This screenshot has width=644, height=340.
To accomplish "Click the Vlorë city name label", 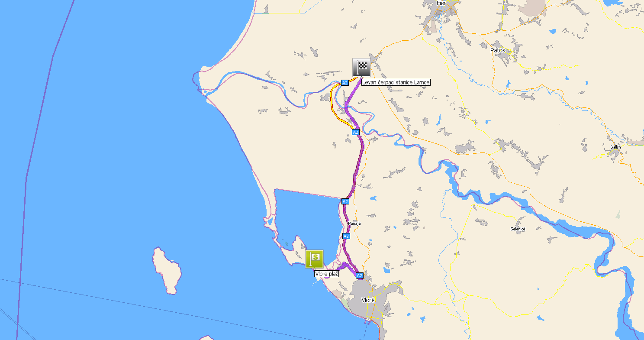I will click(x=367, y=300).
